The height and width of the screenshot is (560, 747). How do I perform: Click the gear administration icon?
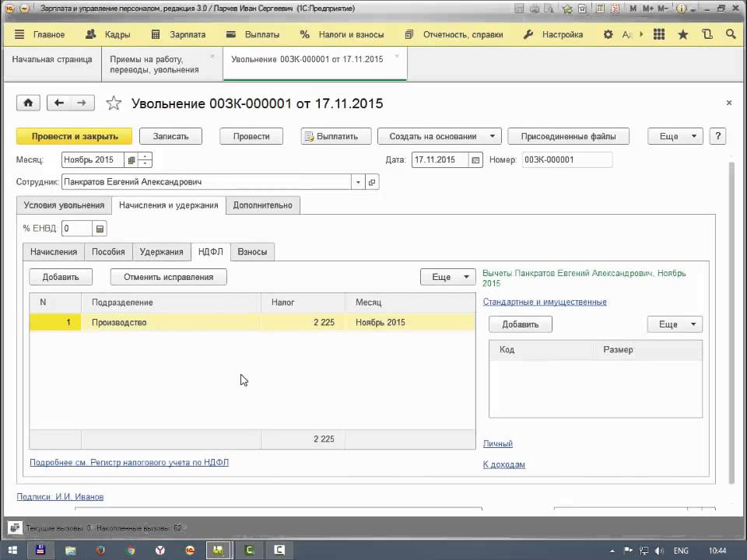click(608, 34)
